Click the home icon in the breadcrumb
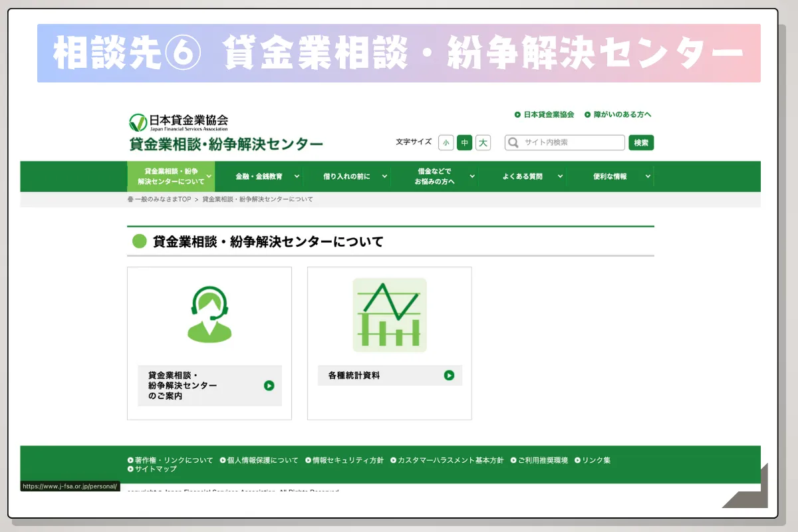The height and width of the screenshot is (532, 798). tap(131, 199)
